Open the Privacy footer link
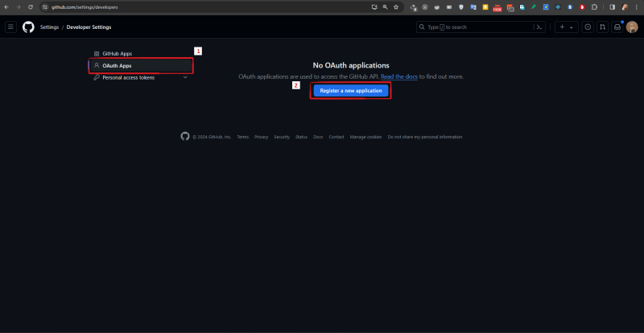 click(x=261, y=137)
